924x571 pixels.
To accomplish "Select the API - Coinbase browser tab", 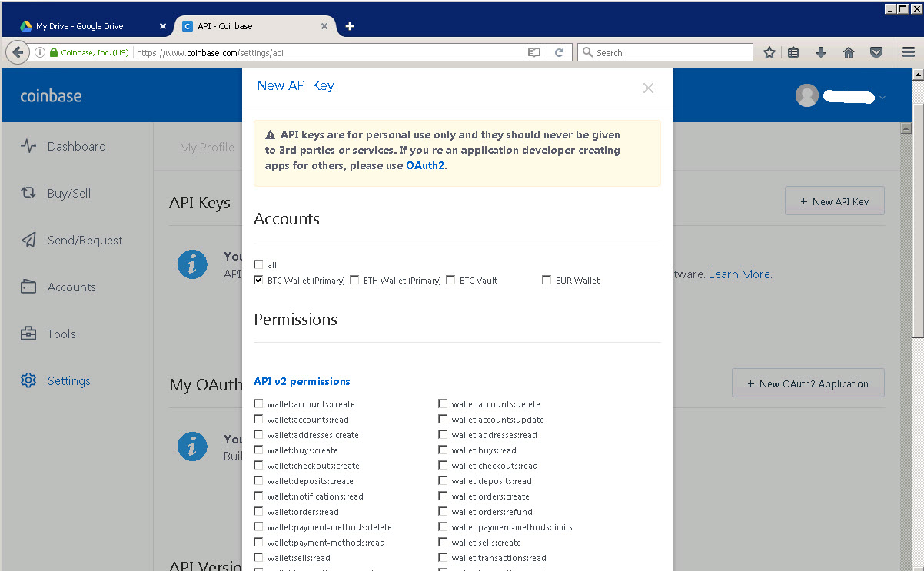I will [255, 25].
